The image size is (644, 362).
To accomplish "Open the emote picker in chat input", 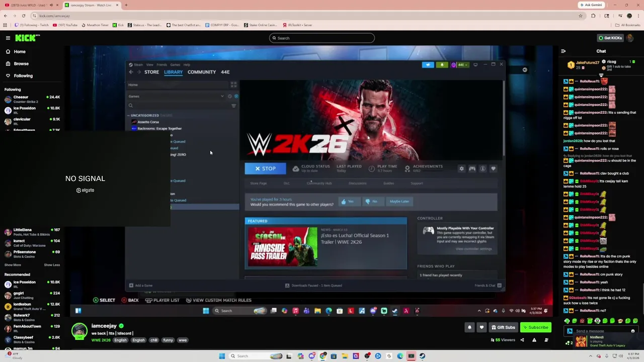I will [633, 331].
